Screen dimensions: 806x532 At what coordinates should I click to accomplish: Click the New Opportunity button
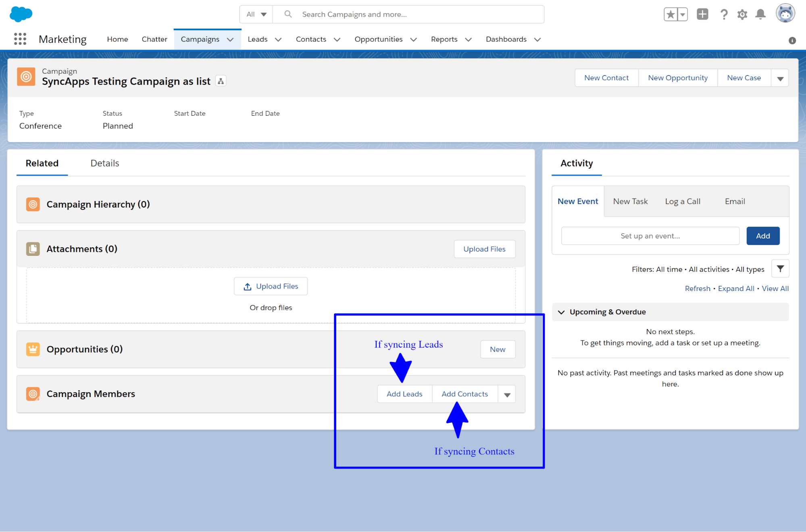tap(678, 78)
